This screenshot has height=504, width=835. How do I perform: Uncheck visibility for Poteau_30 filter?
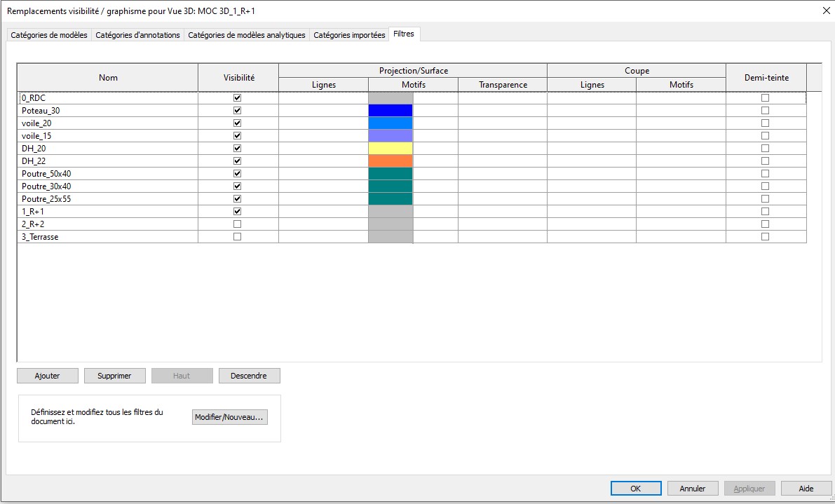tap(238, 111)
